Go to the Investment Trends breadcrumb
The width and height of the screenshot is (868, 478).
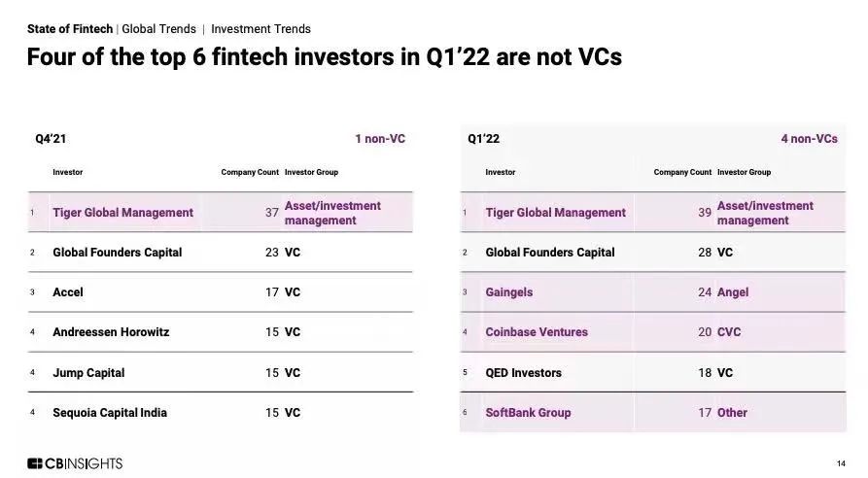pyautogui.click(x=260, y=29)
